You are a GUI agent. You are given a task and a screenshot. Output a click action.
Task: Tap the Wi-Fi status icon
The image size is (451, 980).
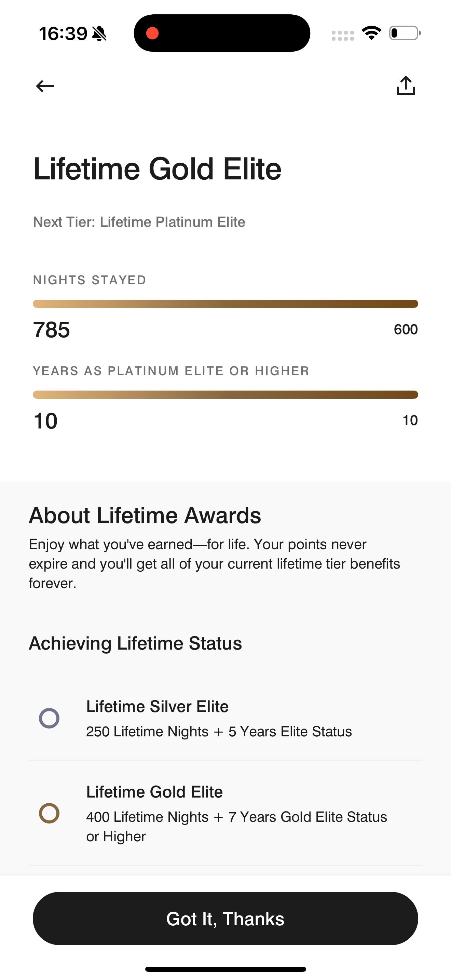pos(371,33)
